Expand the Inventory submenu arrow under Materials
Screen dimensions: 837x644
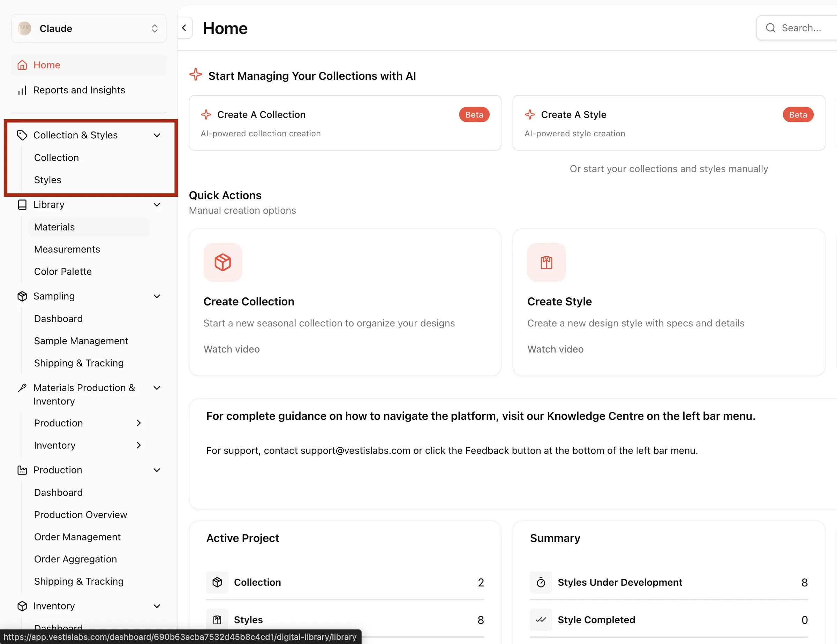(x=139, y=445)
